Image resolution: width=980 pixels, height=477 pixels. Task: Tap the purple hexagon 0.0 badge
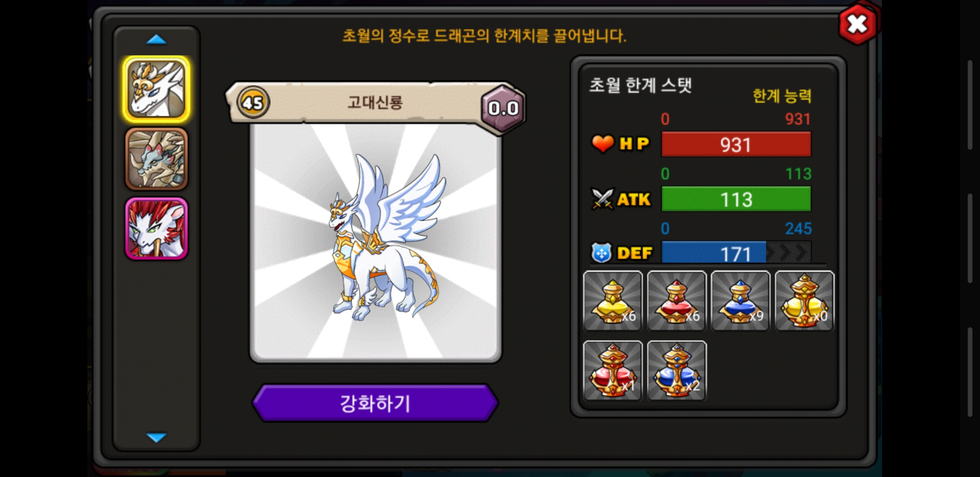point(503,108)
